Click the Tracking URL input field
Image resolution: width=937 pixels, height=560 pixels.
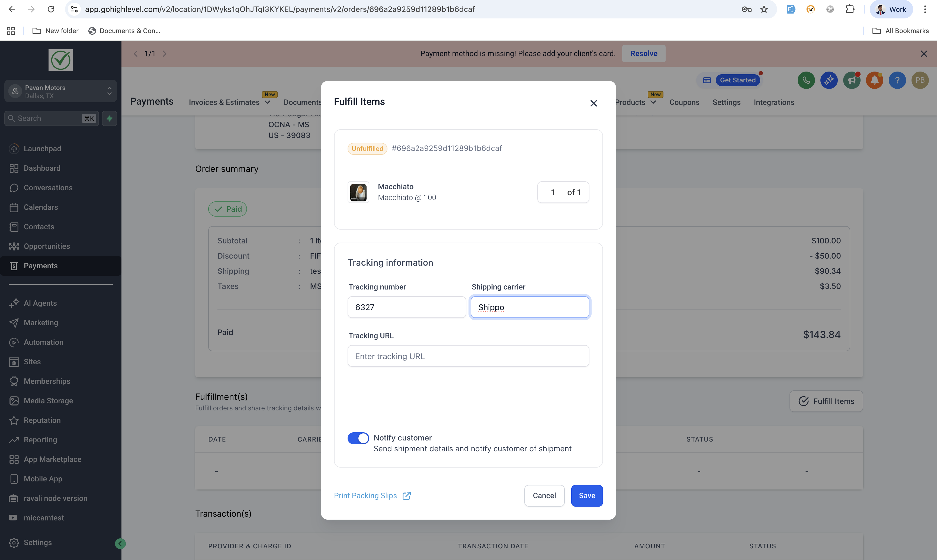coord(468,356)
